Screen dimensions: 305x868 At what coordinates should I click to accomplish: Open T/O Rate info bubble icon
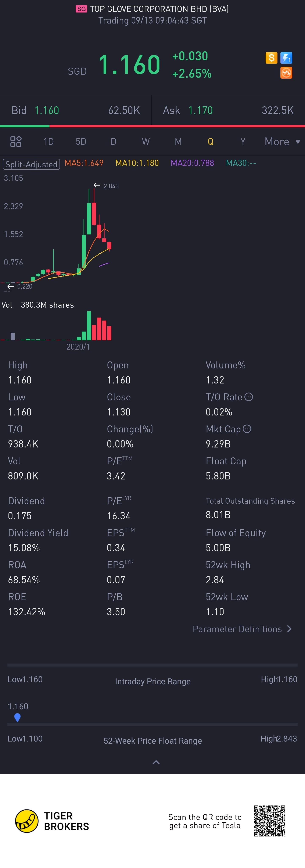pos(248,397)
